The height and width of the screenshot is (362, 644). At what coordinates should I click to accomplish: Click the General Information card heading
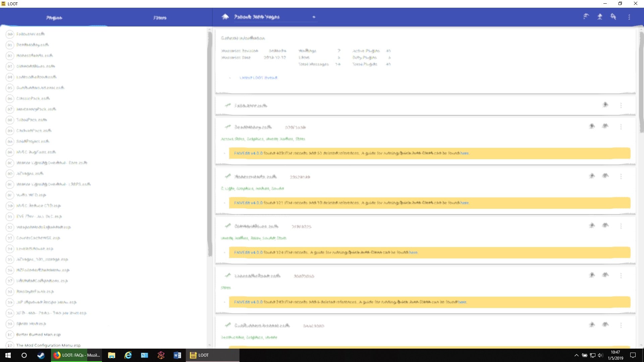click(243, 38)
